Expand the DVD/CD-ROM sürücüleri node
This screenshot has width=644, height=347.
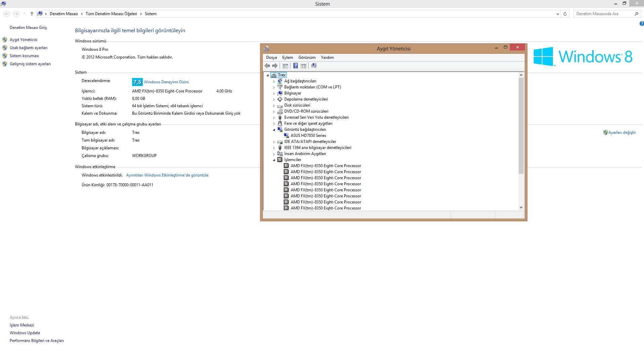pos(274,111)
